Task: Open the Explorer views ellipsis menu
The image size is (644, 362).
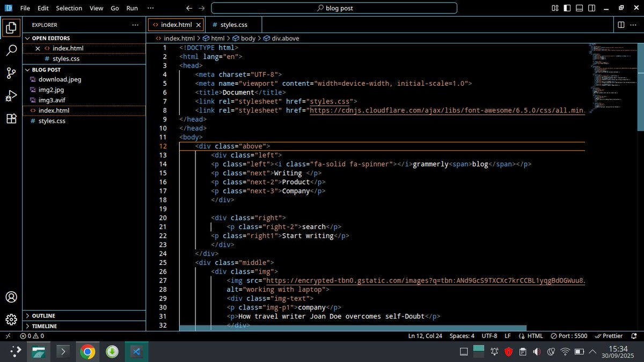Action: click(135, 25)
